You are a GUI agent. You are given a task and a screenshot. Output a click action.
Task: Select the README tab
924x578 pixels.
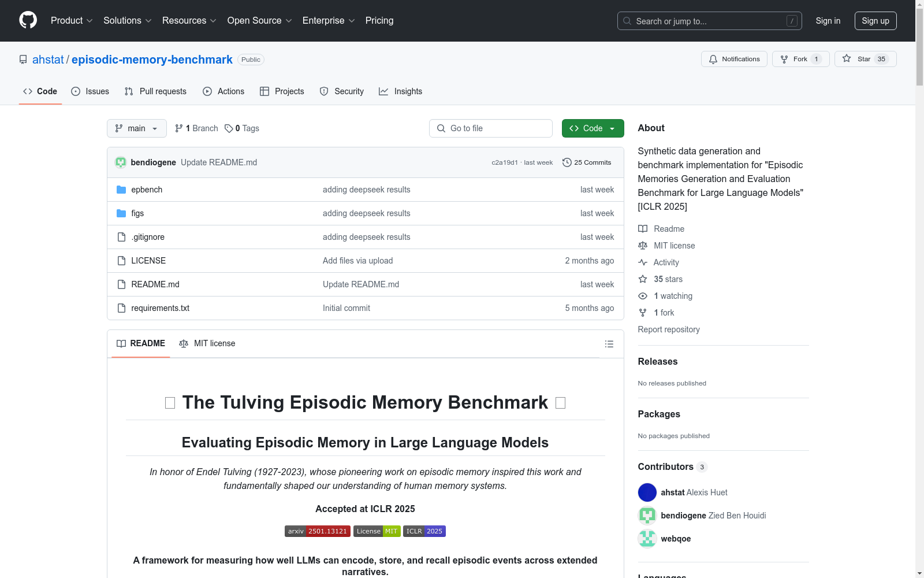pyautogui.click(x=141, y=343)
